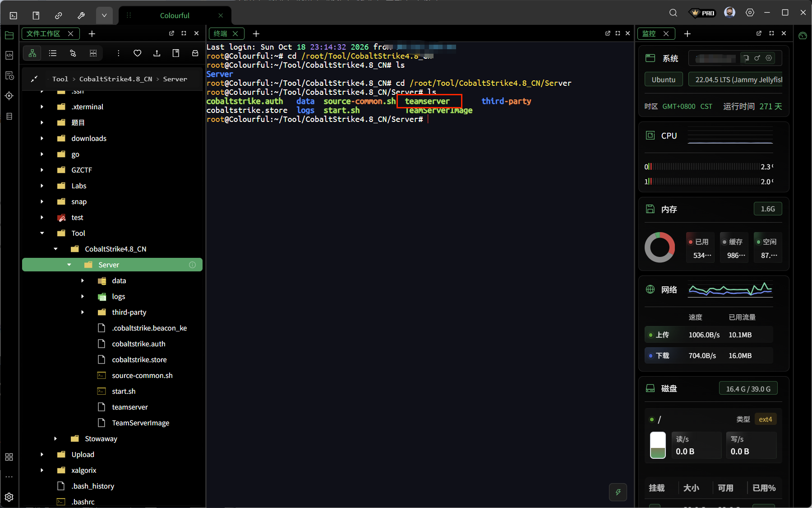Image resolution: width=812 pixels, height=508 pixels.
Task: Click the 16.4 G / 39.0 G disk badge
Action: pyautogui.click(x=748, y=389)
